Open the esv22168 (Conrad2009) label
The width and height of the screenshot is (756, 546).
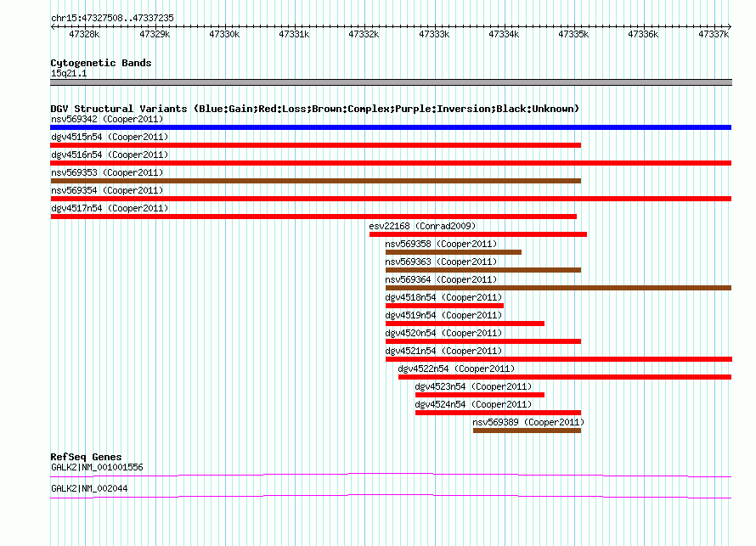click(x=422, y=226)
